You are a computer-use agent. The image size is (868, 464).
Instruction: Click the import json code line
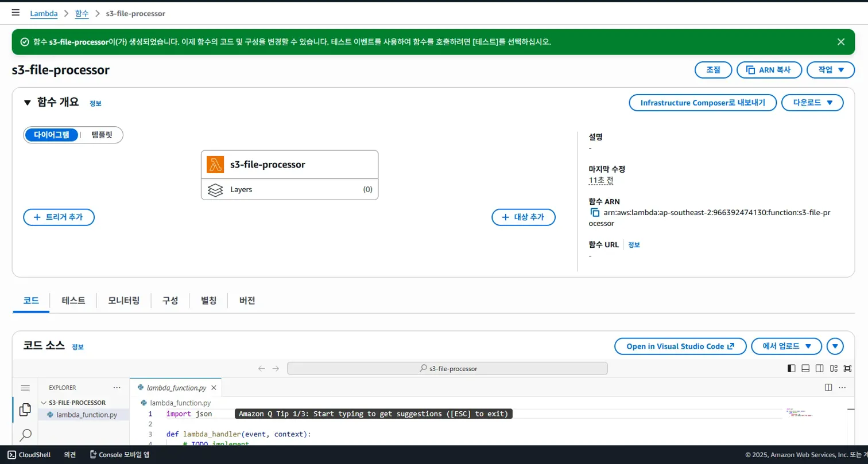[189, 414]
